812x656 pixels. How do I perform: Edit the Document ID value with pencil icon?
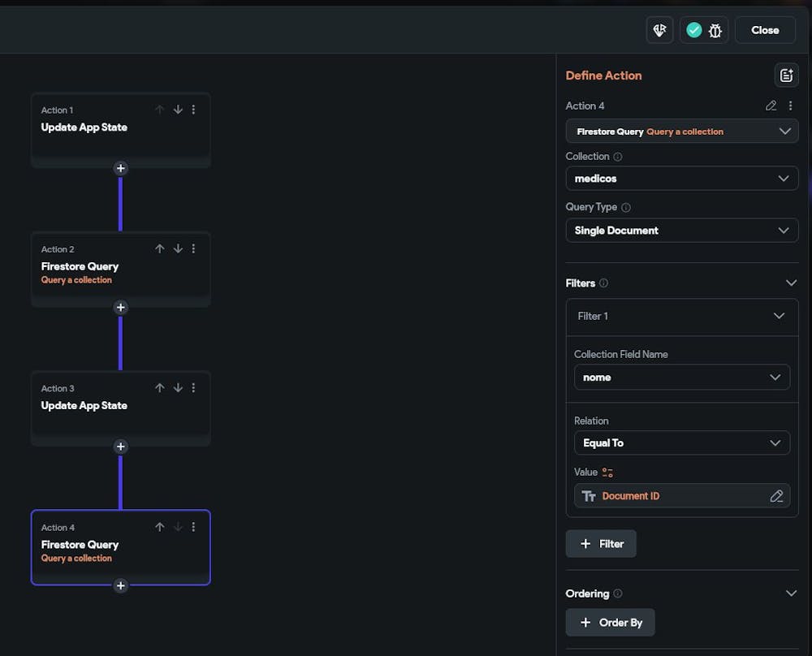(x=776, y=496)
